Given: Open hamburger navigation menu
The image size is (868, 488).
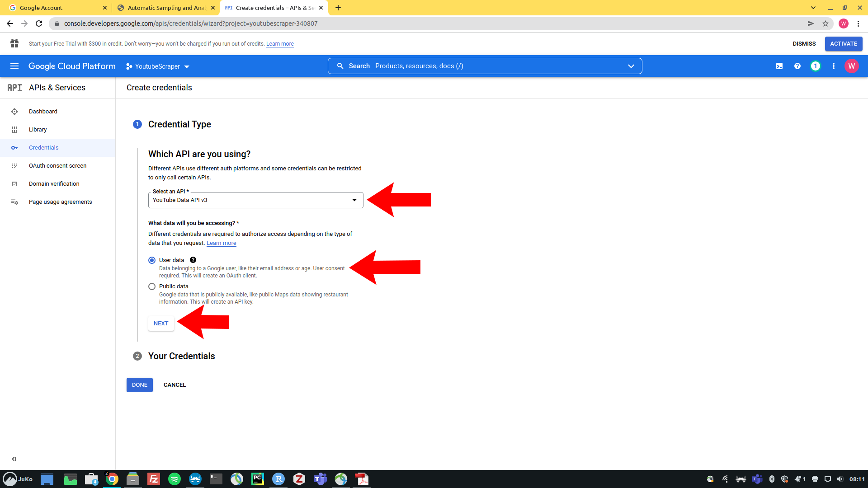Looking at the screenshot, I should [14, 66].
